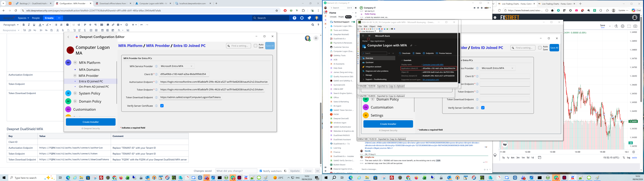Image resolution: width=644 pixels, height=181 pixels.
Task: Open the Paragraph style dropdown
Action: click(11, 25)
